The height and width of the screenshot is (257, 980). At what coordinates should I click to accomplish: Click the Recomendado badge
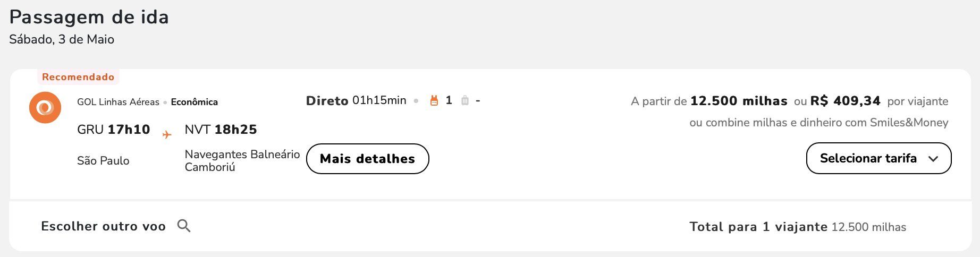click(x=78, y=77)
